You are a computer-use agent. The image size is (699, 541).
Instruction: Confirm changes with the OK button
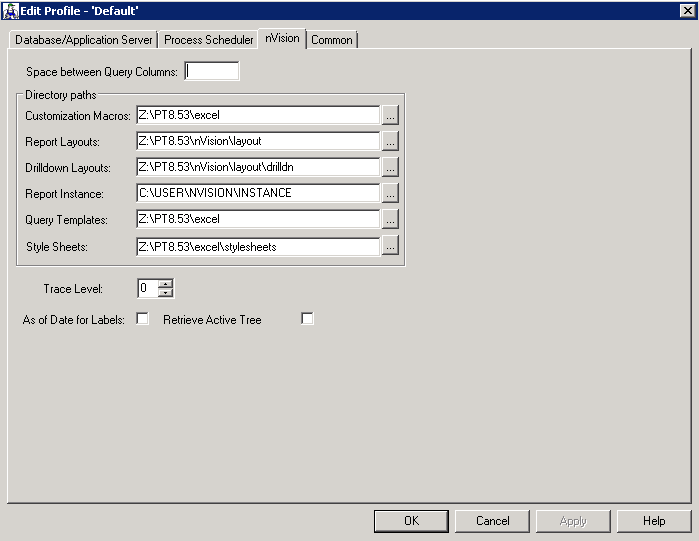tap(411, 521)
